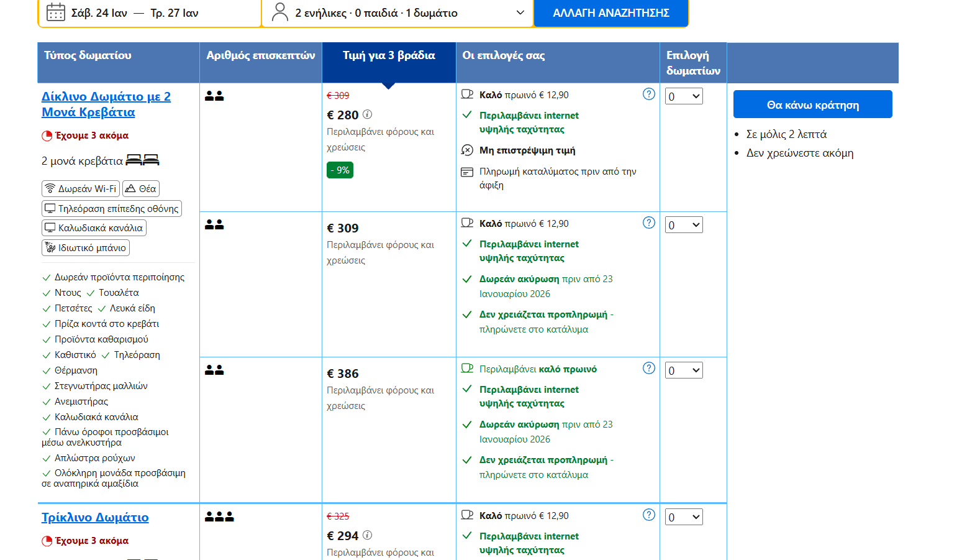Click help icon for the € 309 option
Image resolution: width=980 pixels, height=560 pixels.
pyautogui.click(x=648, y=223)
